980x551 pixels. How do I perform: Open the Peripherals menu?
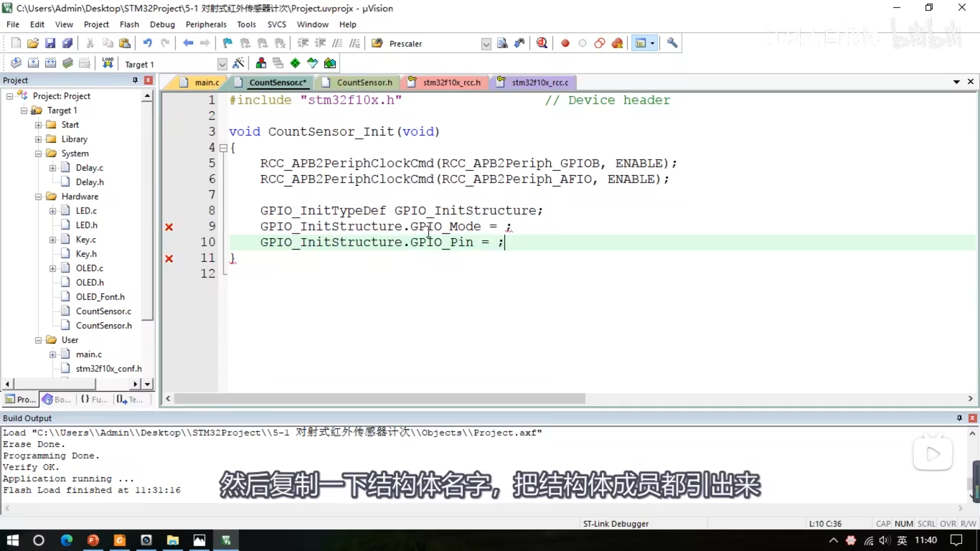[206, 24]
